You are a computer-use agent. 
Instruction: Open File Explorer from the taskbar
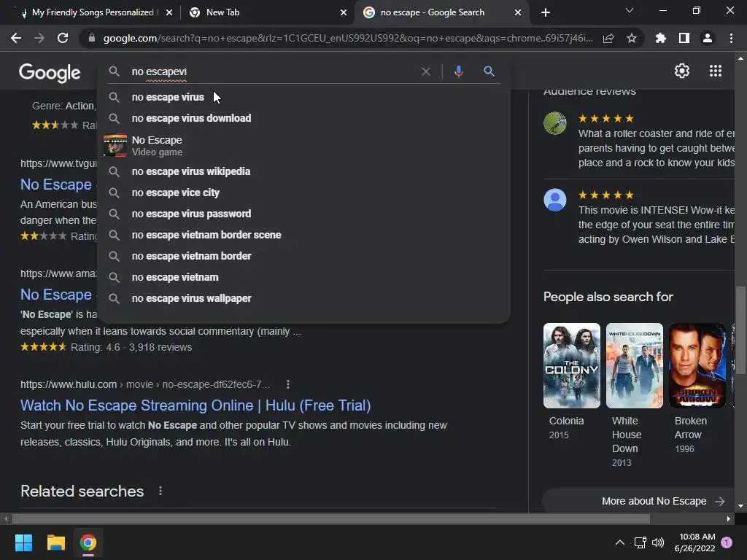tap(55, 542)
